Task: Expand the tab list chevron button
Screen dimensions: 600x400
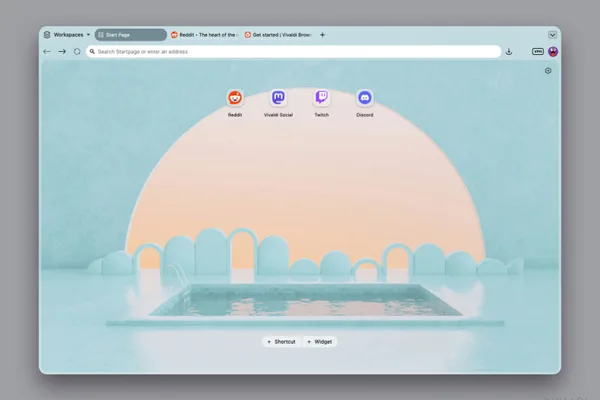Action: (x=552, y=35)
